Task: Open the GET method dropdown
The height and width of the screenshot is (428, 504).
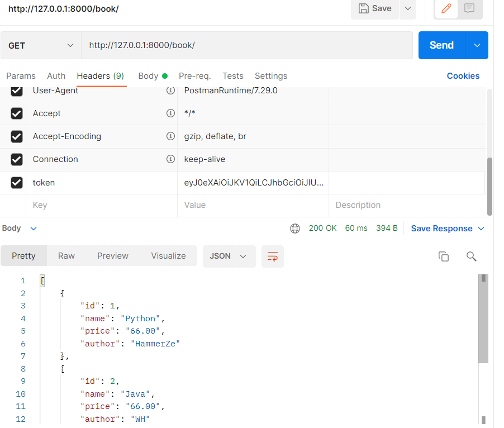Action: [x=41, y=46]
